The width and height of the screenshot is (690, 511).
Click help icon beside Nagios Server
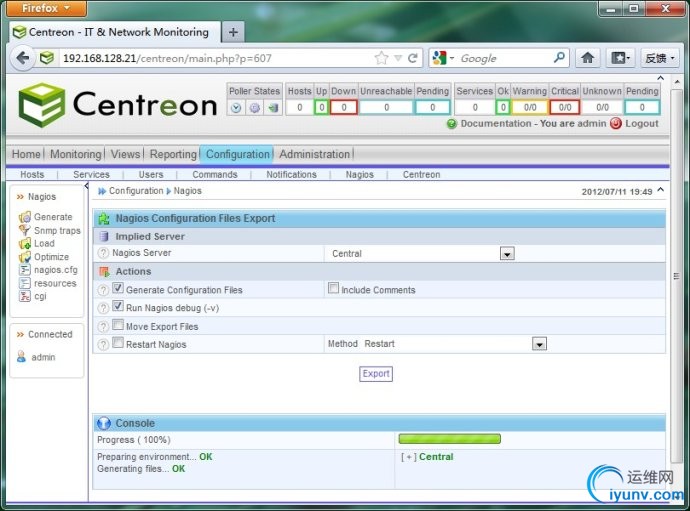(103, 253)
